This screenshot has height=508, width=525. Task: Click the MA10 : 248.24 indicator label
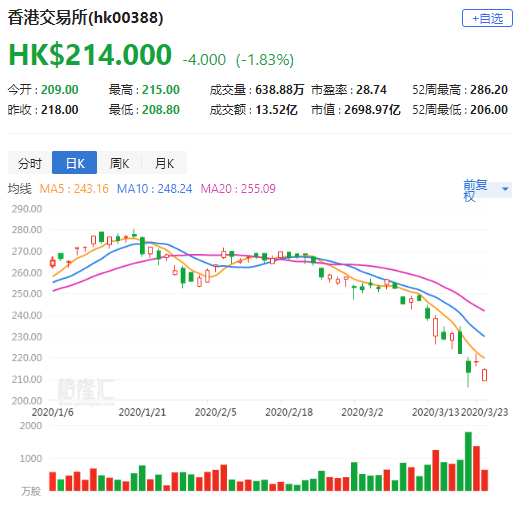point(154,189)
